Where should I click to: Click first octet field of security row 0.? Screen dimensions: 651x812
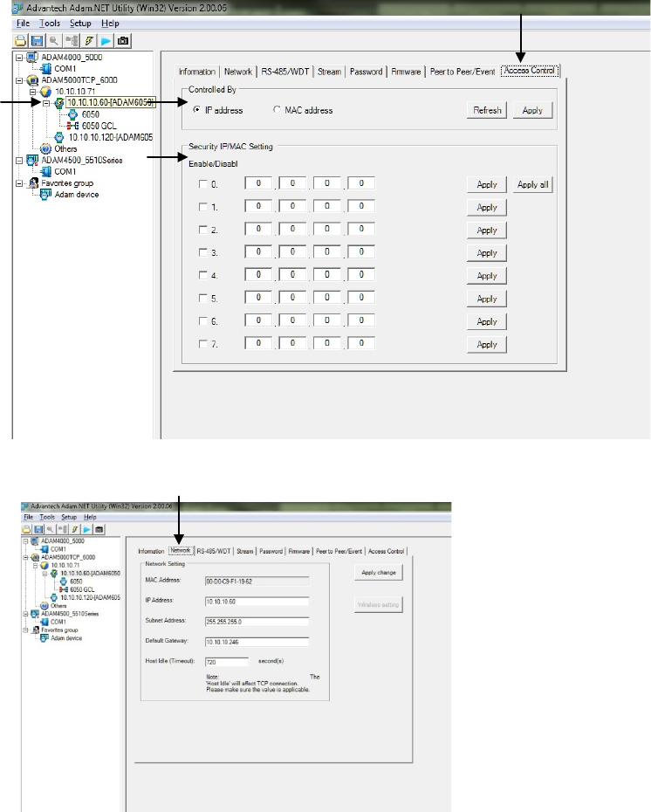258,182
